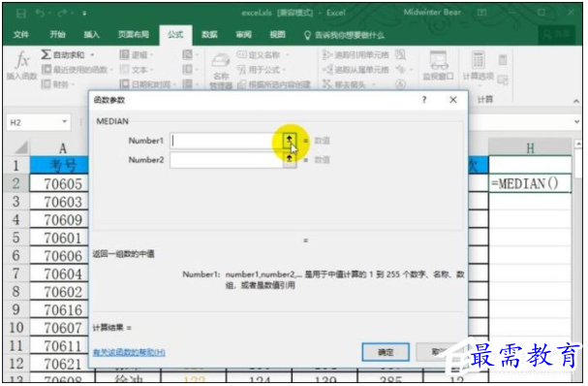
Task: Click Number2 collapse dialog range selector
Action: click(290, 160)
